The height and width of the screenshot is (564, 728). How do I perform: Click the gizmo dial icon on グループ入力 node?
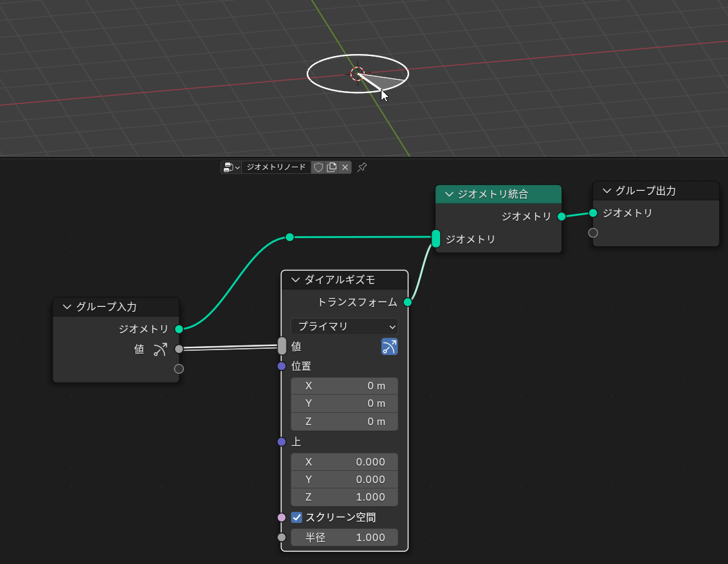pos(159,349)
